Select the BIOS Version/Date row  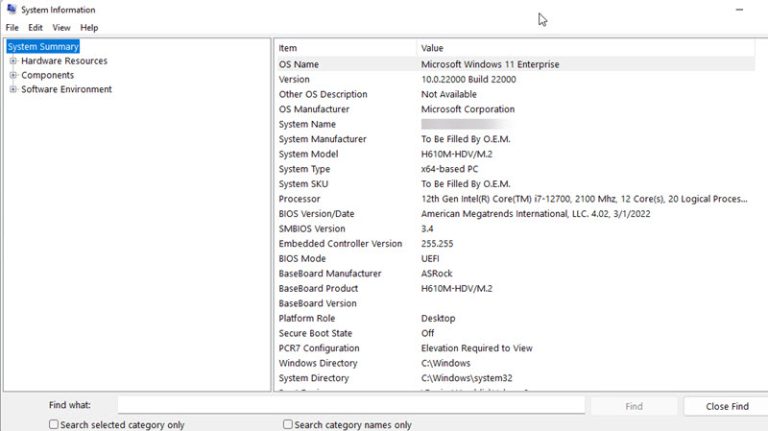point(515,214)
